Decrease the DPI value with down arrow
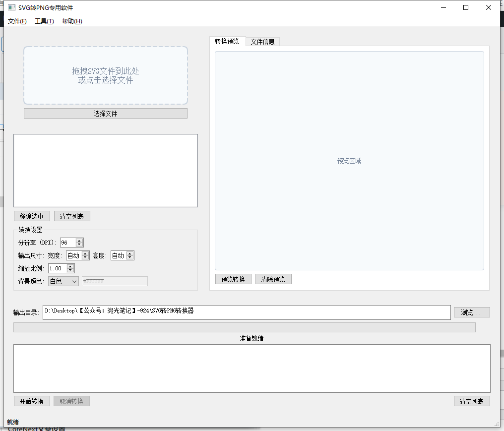 [x=79, y=245]
